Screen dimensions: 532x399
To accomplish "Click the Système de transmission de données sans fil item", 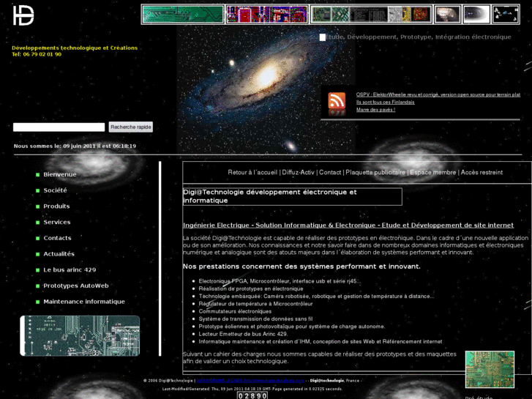I will pyautogui.click(x=255, y=319).
